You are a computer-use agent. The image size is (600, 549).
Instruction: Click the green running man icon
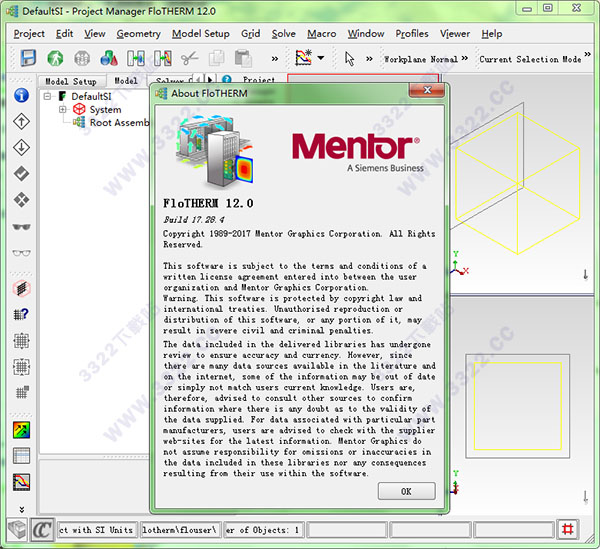(x=55, y=58)
